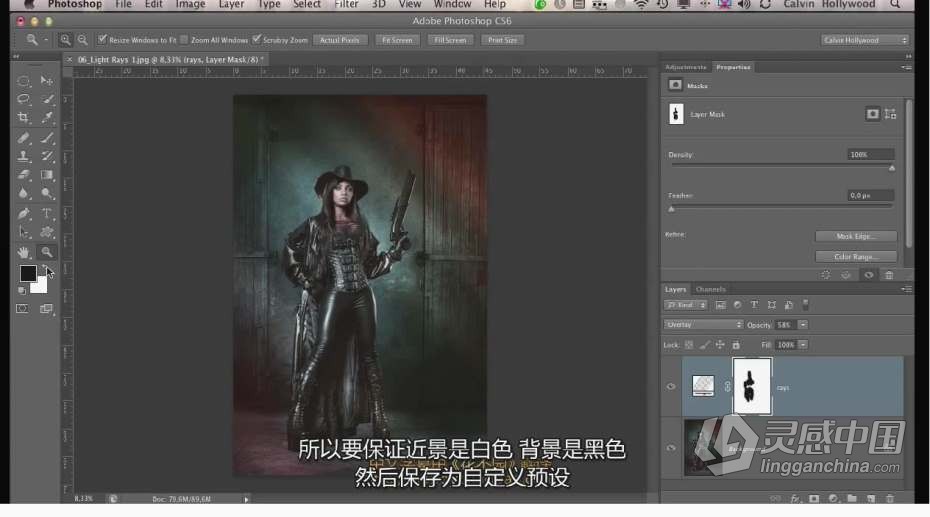Toggle lock all for layer
This screenshot has width=930, height=517.
[736, 344]
